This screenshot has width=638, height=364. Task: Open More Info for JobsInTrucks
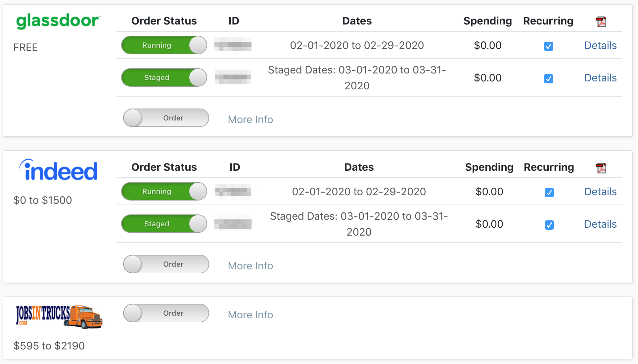(251, 315)
